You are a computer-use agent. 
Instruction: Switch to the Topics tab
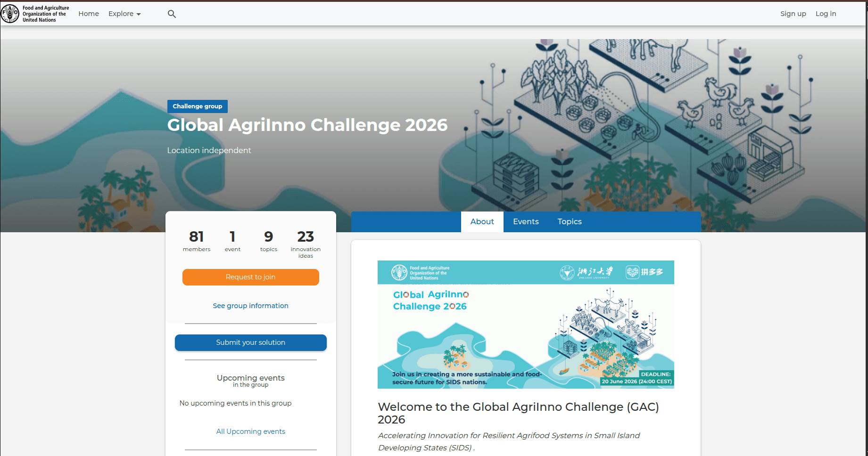point(570,222)
